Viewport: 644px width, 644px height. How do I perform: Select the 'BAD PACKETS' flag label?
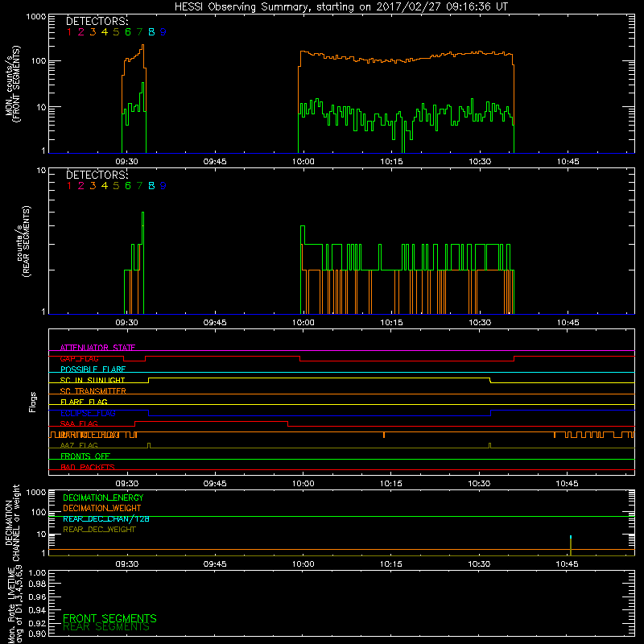[x=88, y=468]
